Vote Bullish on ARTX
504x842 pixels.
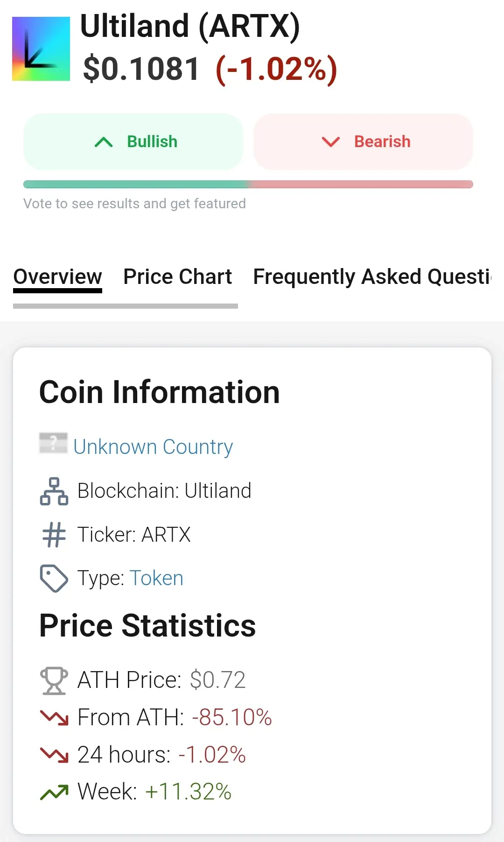point(133,142)
